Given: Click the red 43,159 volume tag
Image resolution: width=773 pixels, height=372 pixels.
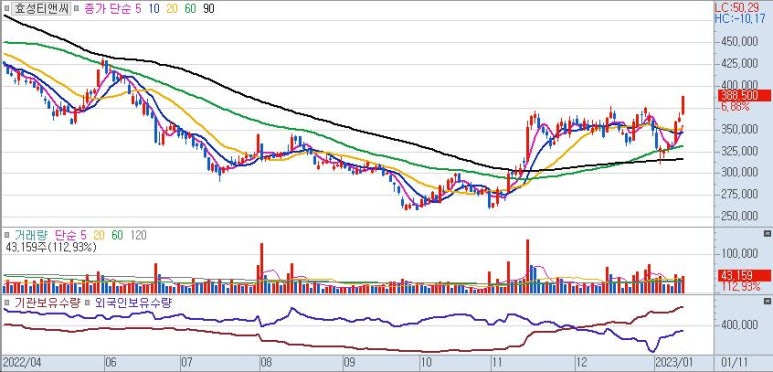Looking at the screenshot, I should [744, 276].
